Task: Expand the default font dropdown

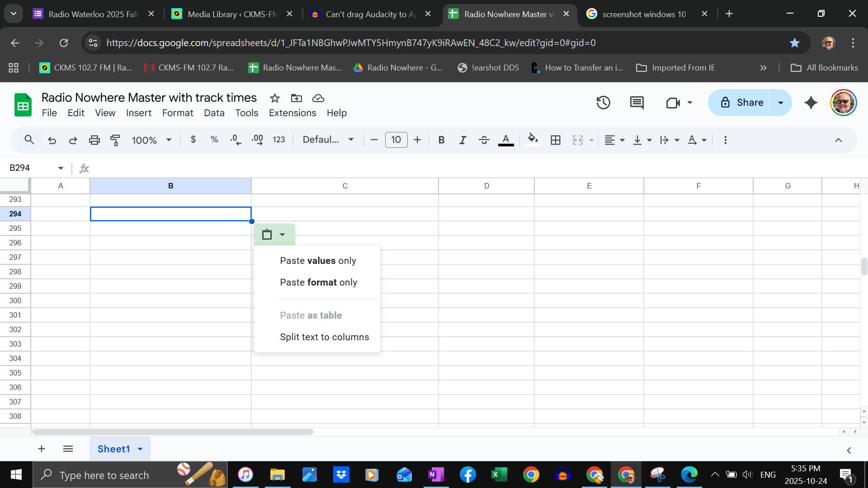Action: click(x=328, y=140)
